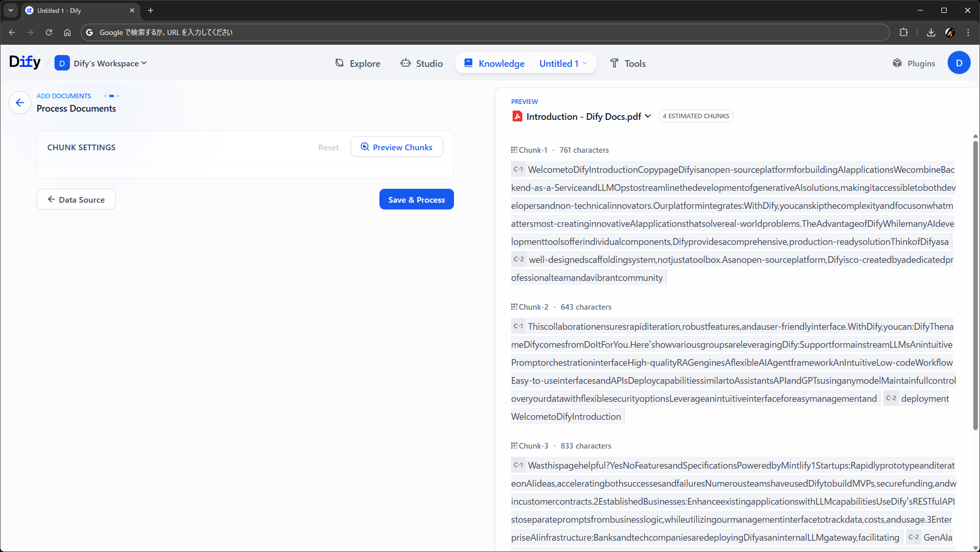This screenshot has height=552, width=980.
Task: Click the back arrow beside Process Documents
Action: click(20, 102)
